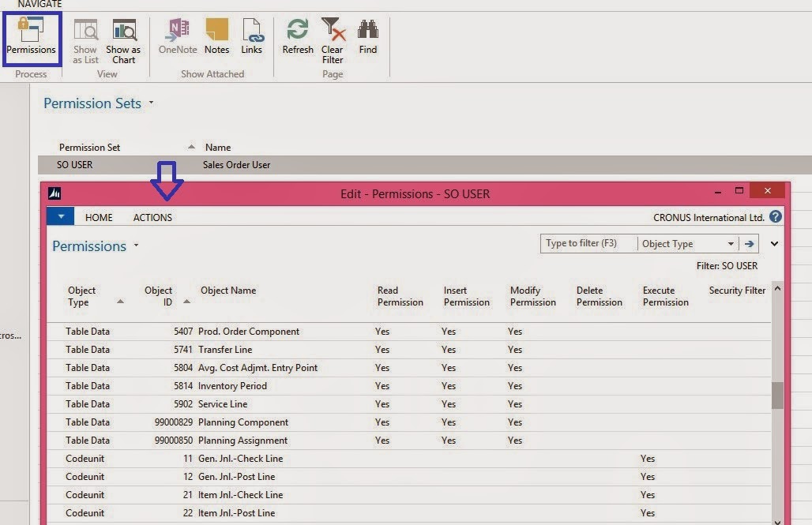Open the Notes icon
The width and height of the screenshot is (812, 525).
point(216,39)
